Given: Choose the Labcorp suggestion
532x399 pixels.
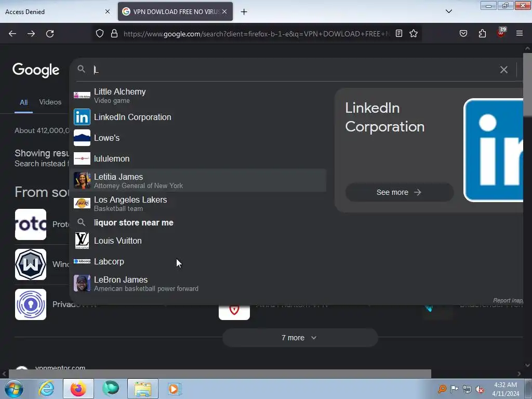Looking at the screenshot, I should point(199,262).
